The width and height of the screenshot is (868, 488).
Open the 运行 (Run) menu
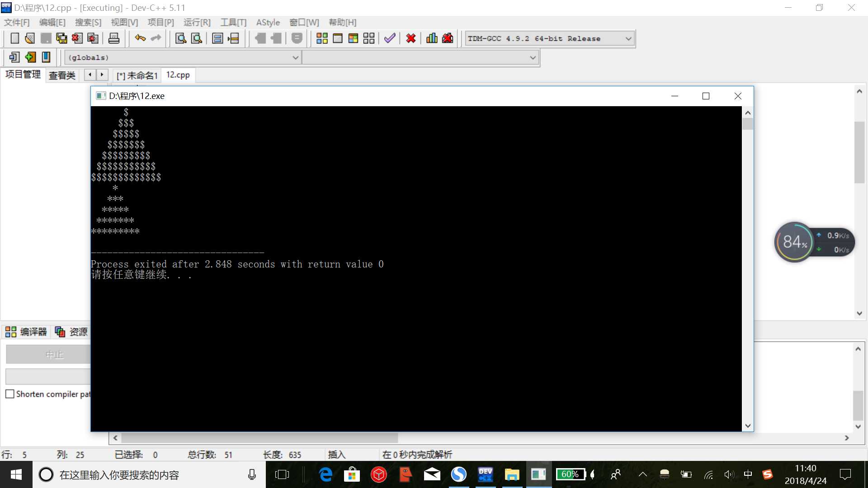[196, 22]
